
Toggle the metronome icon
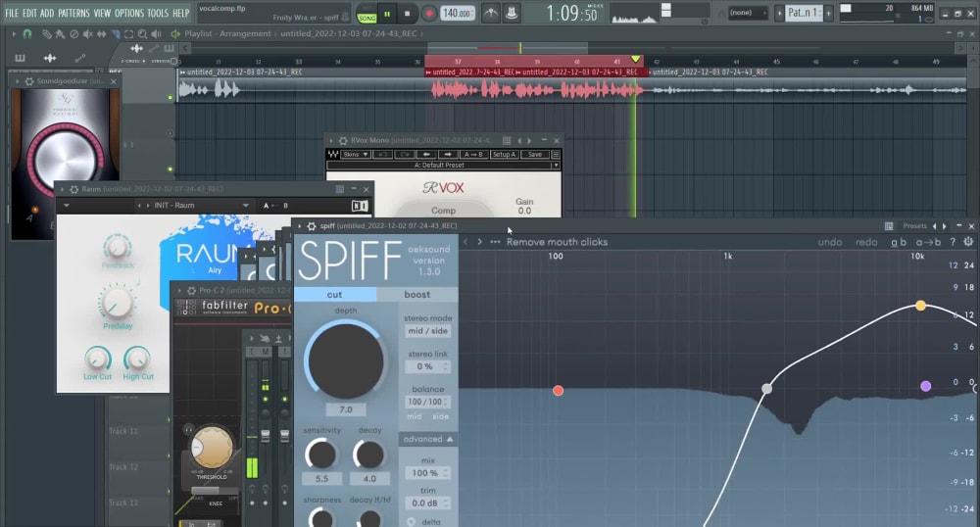(491, 13)
